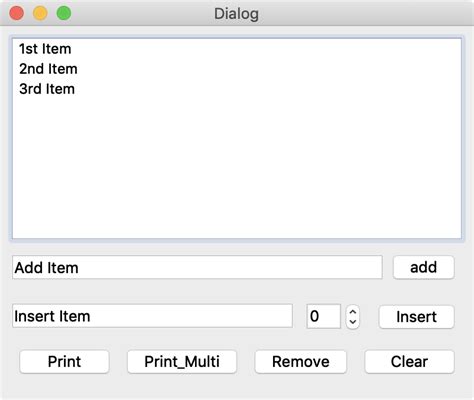Maximize the Dialog with green button
This screenshot has height=400, width=474.
point(64,13)
